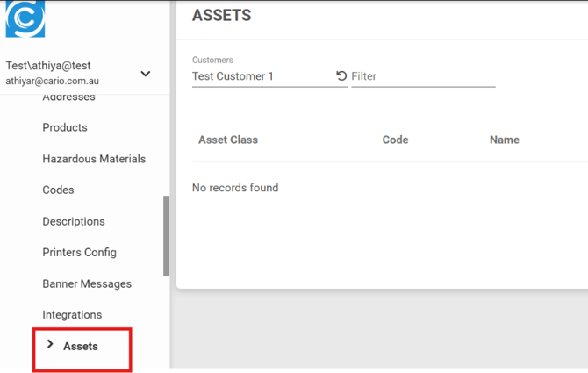Open Printers Config page
The width and height of the screenshot is (588, 373).
(79, 252)
